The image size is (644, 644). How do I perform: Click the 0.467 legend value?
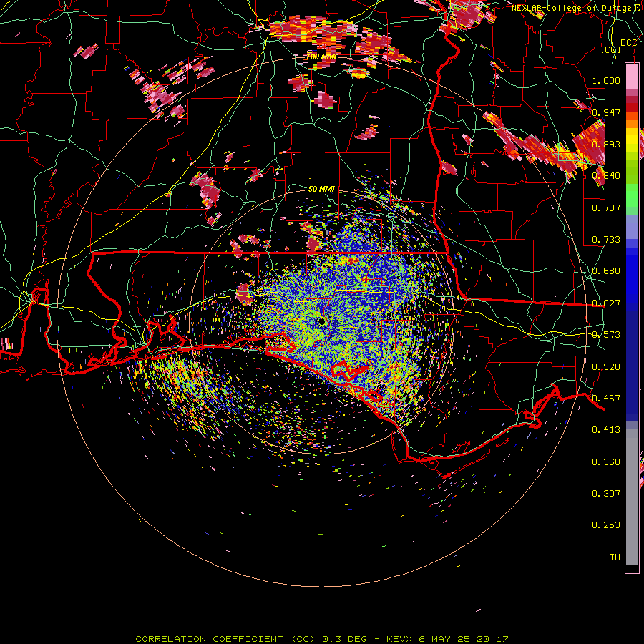606,399
